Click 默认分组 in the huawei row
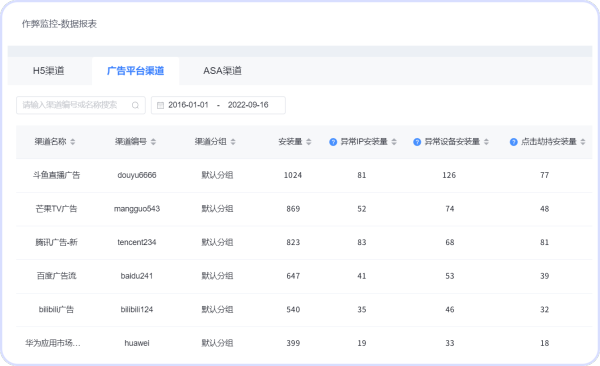This screenshot has height=366, width=600. tap(217, 343)
